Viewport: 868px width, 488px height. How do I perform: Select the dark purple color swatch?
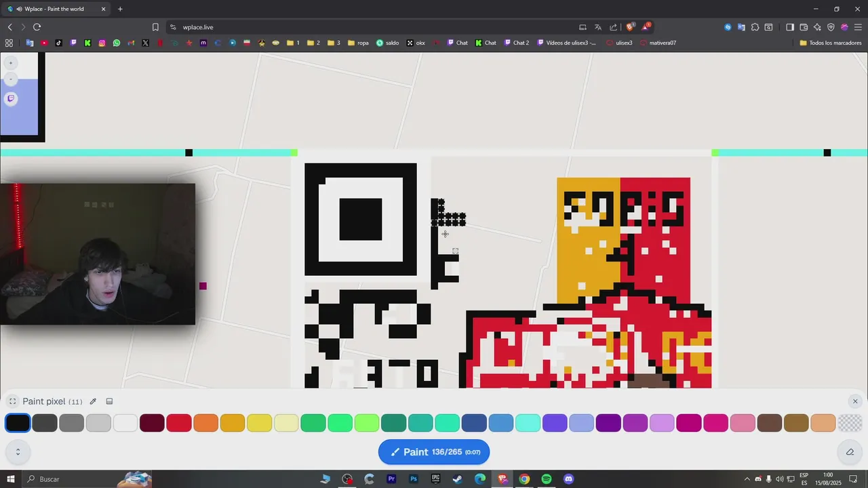click(x=609, y=423)
